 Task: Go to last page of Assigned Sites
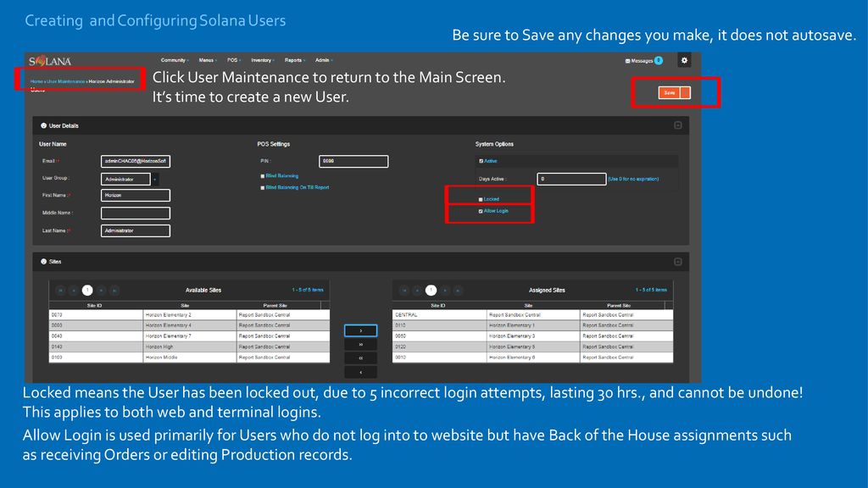pos(459,290)
